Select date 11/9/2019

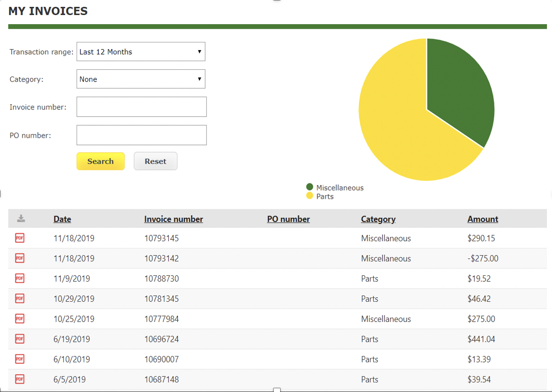pos(72,279)
